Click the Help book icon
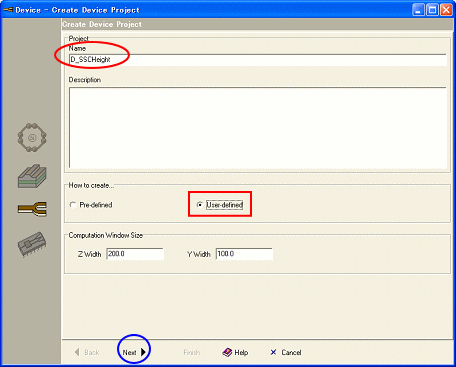Image resolution: width=456 pixels, height=367 pixels. 227,352
